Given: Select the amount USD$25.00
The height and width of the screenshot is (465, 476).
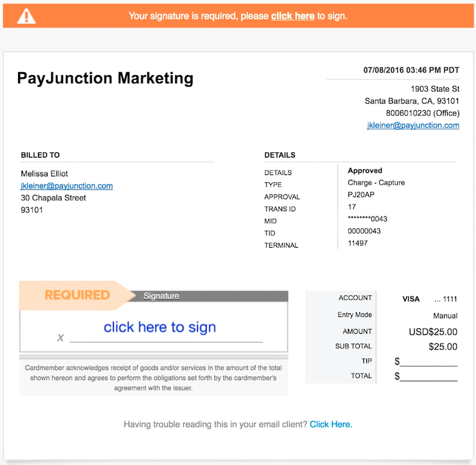Looking at the screenshot, I should (433, 331).
